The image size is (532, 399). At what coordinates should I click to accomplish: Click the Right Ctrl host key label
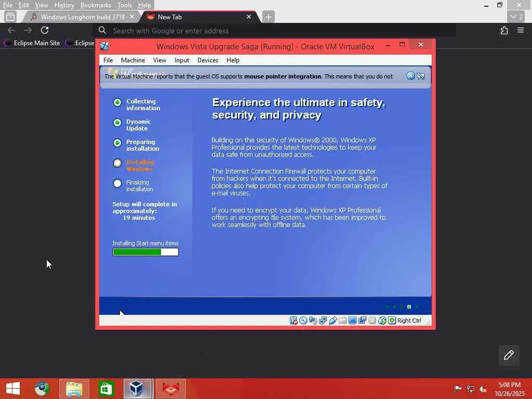[x=409, y=321]
